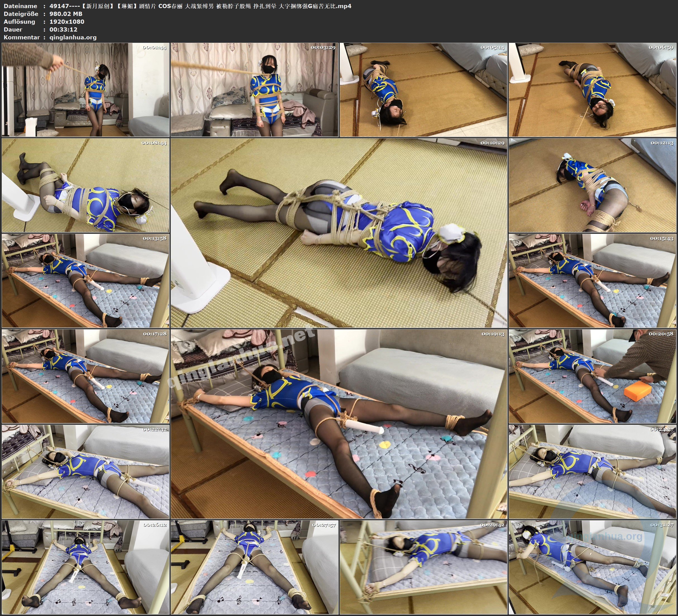Open the frame stamped 00:17:28

(x=85, y=376)
